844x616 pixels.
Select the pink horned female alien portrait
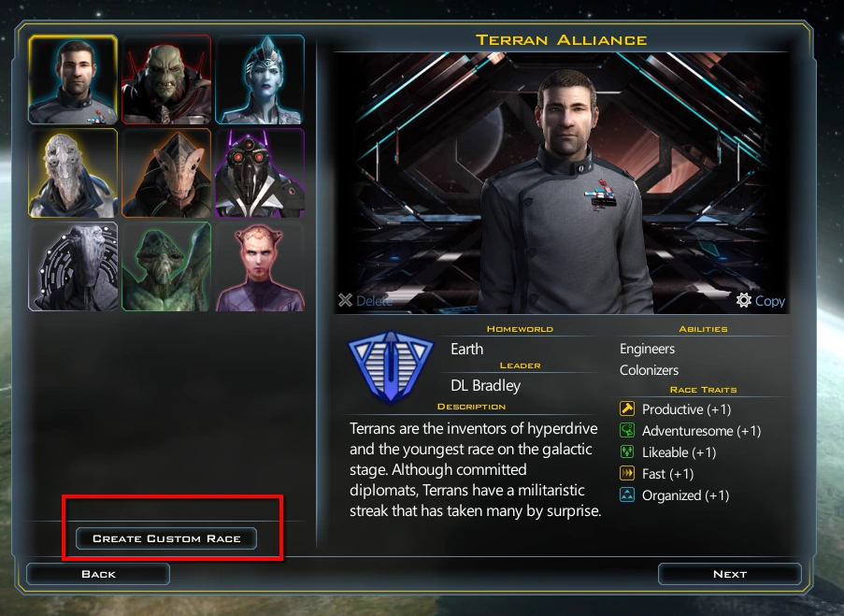260,266
